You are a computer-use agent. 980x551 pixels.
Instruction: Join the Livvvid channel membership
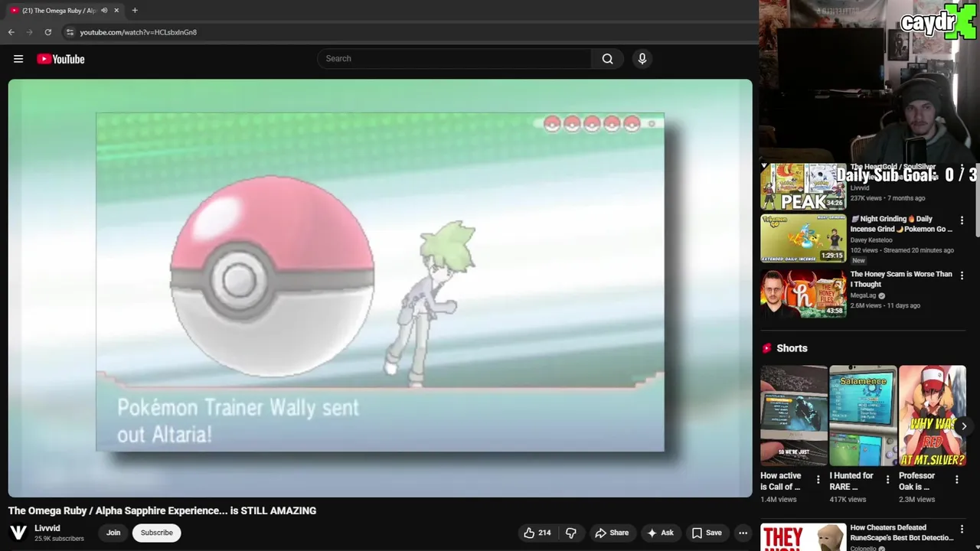coord(113,533)
